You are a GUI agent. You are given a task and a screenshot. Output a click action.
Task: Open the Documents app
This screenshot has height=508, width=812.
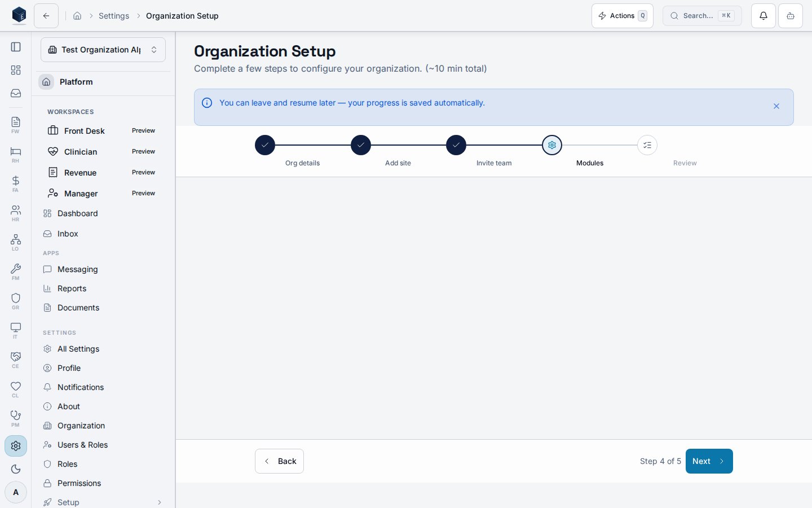tap(103, 308)
